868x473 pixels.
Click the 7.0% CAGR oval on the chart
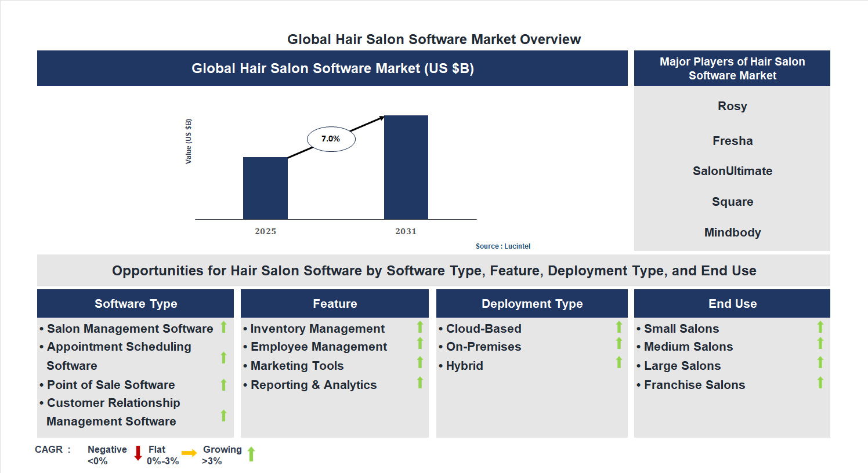click(x=331, y=138)
